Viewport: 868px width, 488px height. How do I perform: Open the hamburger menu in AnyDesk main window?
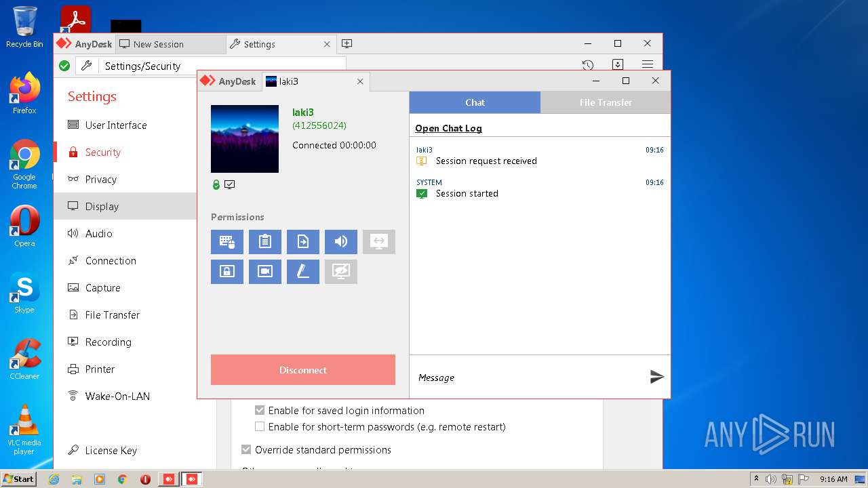tap(648, 65)
